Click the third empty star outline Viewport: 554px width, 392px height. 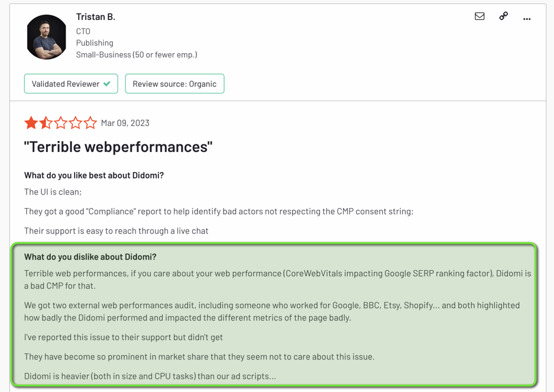point(61,122)
